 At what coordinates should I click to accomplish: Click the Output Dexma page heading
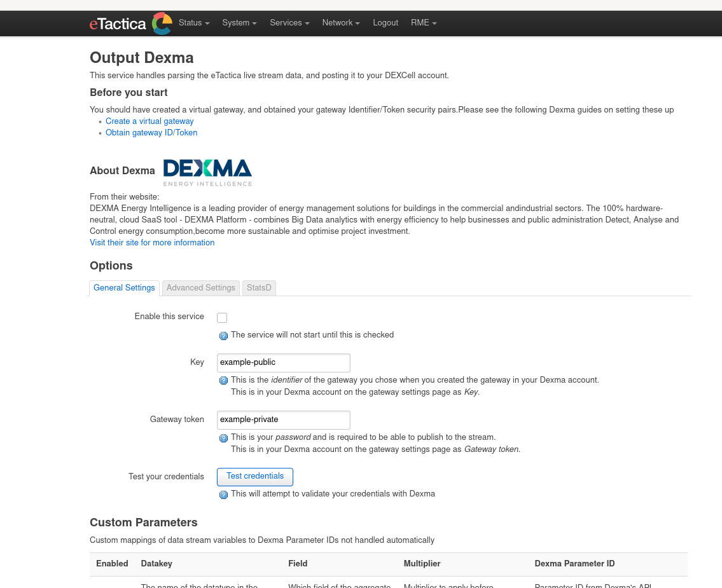(142, 58)
